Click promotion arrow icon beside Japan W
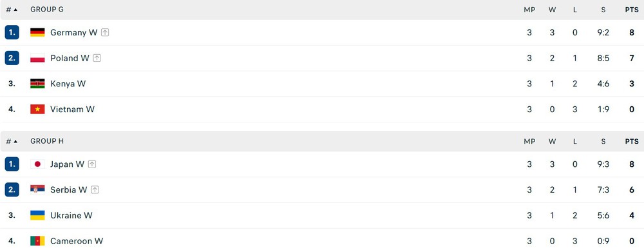 (92, 164)
